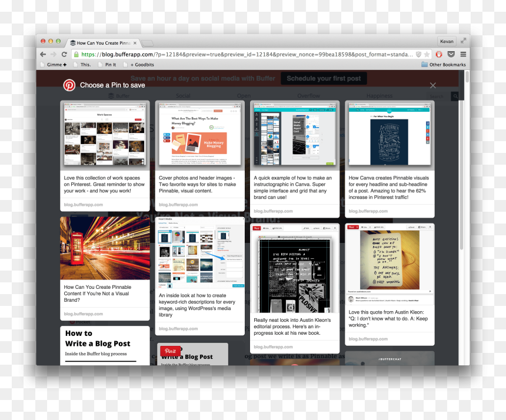506x420 pixels.
Task: Click 'How Canva creates Pinnable visuals' description
Action: tap(388, 188)
